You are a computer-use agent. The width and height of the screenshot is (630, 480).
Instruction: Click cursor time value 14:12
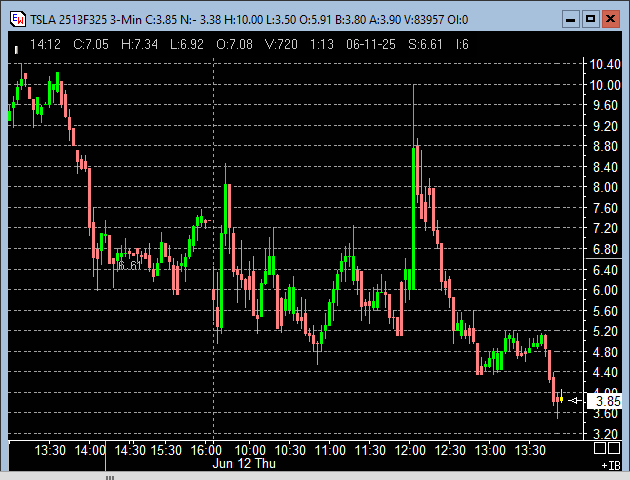click(x=45, y=44)
